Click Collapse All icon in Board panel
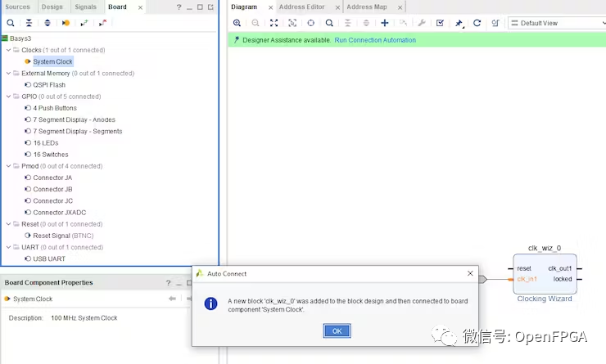The height and width of the screenshot is (364, 606). (x=29, y=23)
